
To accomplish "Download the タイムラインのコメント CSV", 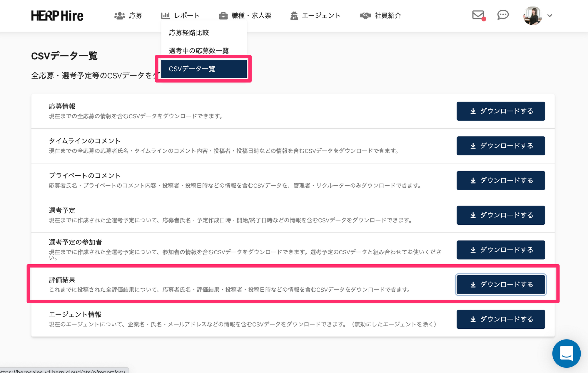I will 500,146.
